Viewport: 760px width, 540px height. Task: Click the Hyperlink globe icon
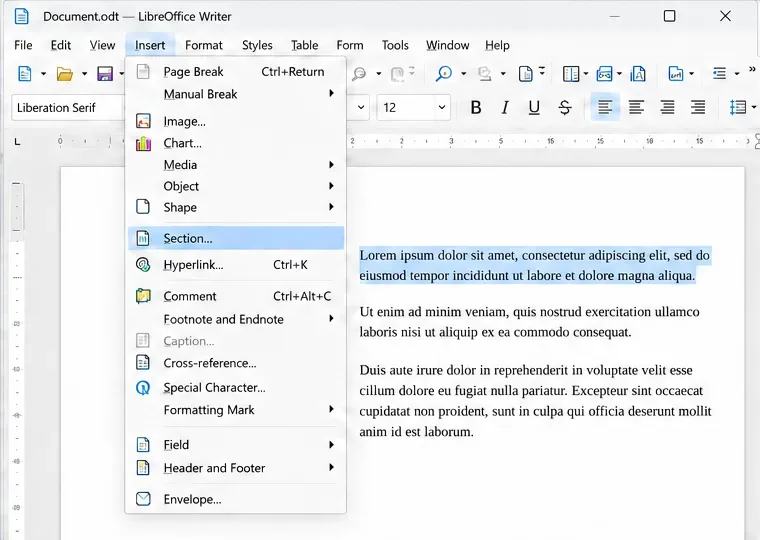point(143,265)
